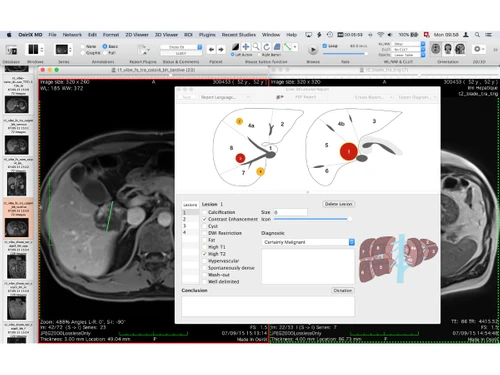Click the Wi-Fi status icon
The image size is (500, 375).
(380, 35)
